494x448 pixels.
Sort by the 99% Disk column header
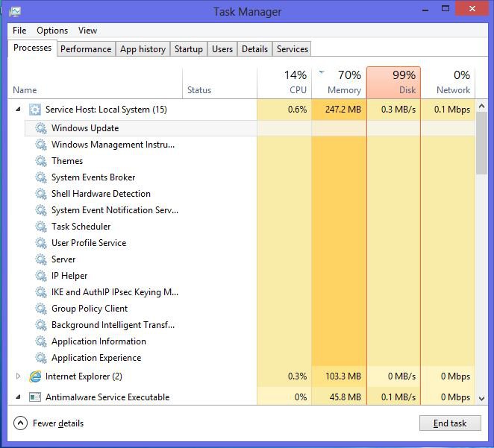(393, 83)
